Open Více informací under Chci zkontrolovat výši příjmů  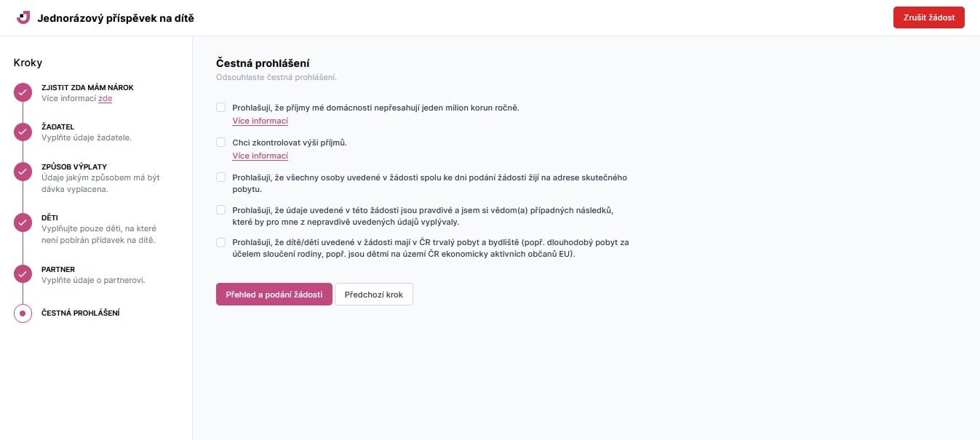click(x=260, y=156)
